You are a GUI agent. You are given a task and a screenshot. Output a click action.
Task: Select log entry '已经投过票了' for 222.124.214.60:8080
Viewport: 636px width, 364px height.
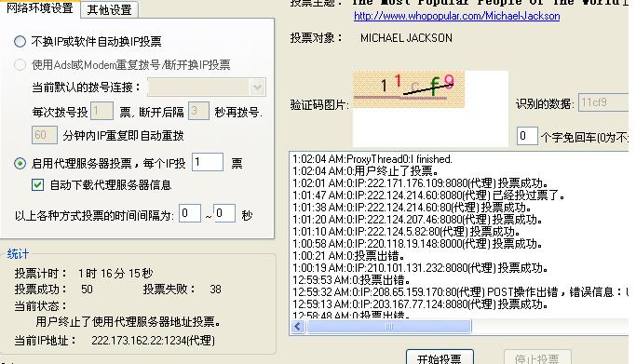click(x=428, y=195)
